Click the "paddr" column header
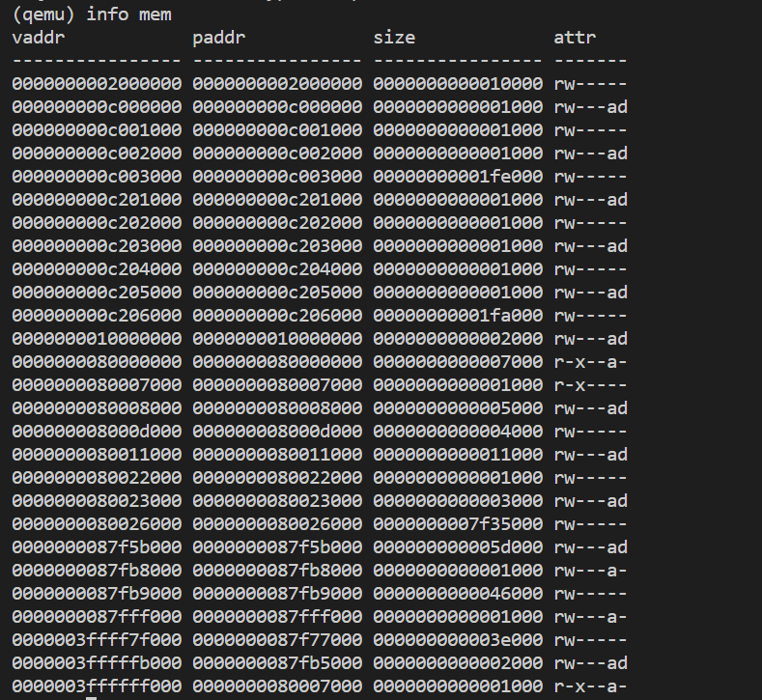Screen dimensions: 762x700 219,38
